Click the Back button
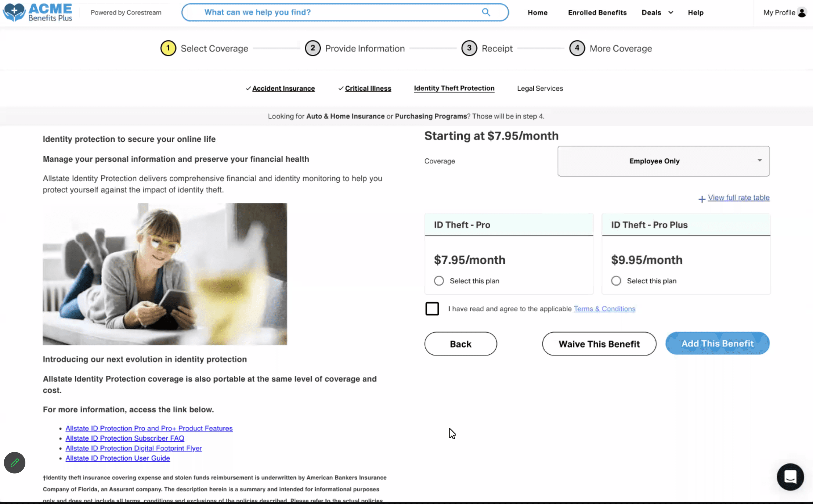813x504 pixels. point(460,344)
